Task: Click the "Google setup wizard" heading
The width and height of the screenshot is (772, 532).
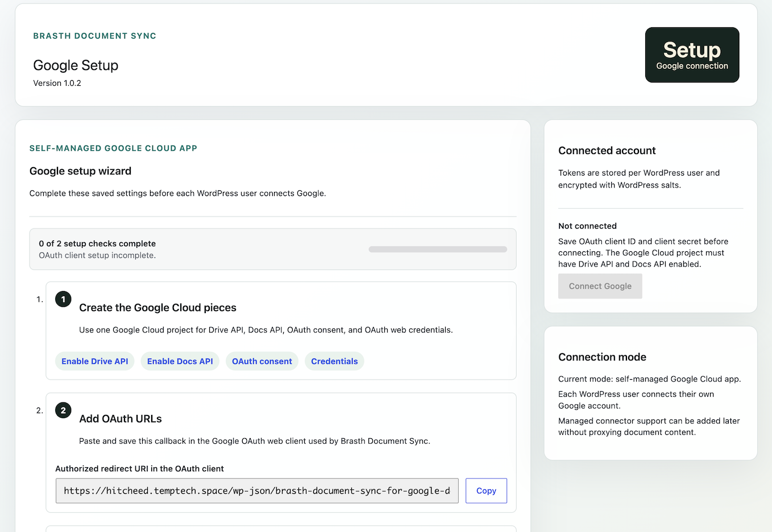Action: click(80, 171)
